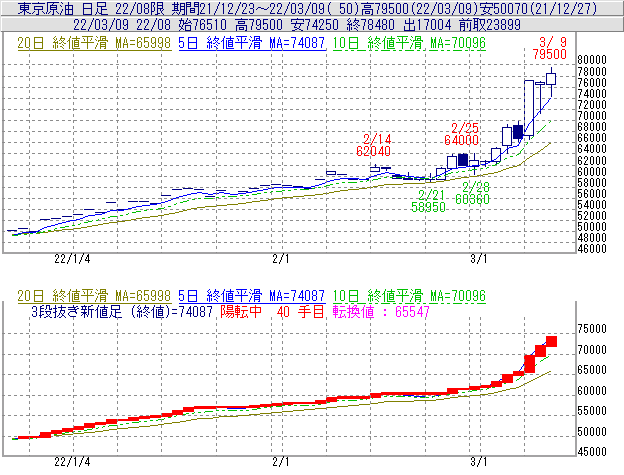Select the 2/14 62040 peak annotation
624x475 pixels.
point(374,145)
